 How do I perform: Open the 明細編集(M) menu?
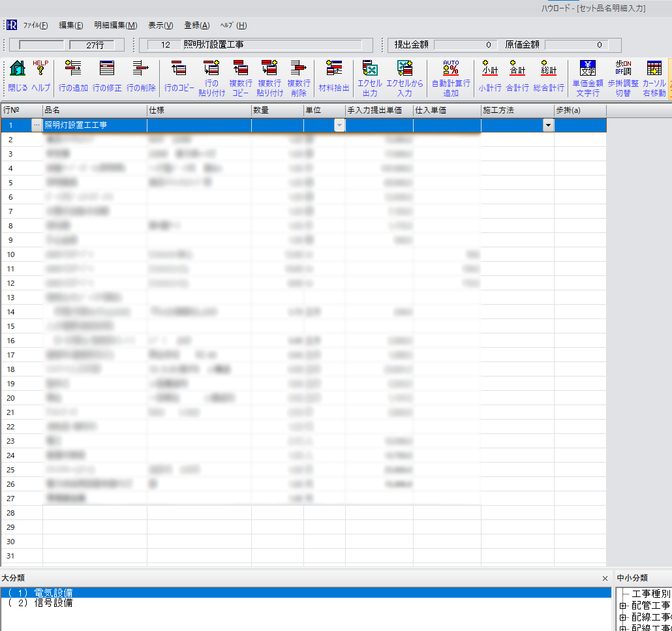(115, 25)
